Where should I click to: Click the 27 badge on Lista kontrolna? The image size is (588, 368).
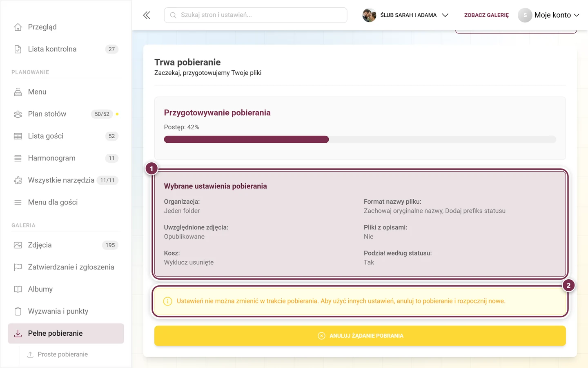tap(112, 49)
